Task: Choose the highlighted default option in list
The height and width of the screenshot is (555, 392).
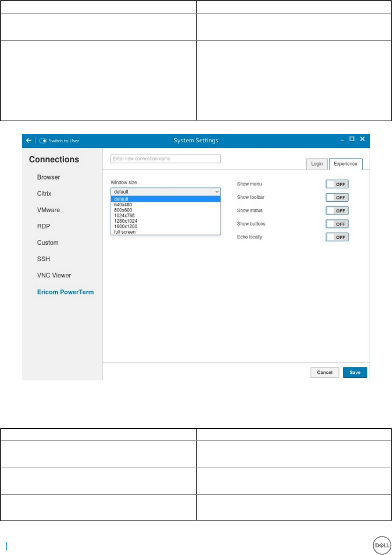Action: pyautogui.click(x=166, y=199)
